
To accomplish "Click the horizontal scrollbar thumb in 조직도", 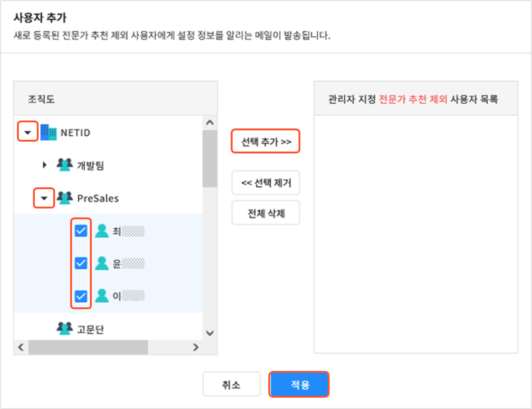I will (88, 347).
